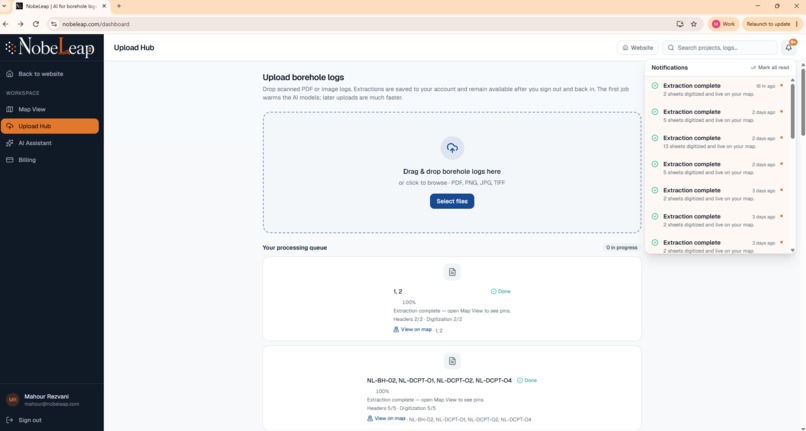Image resolution: width=806 pixels, height=431 pixels.
Task: Bookmark this page with the star icon
Action: tap(694, 24)
